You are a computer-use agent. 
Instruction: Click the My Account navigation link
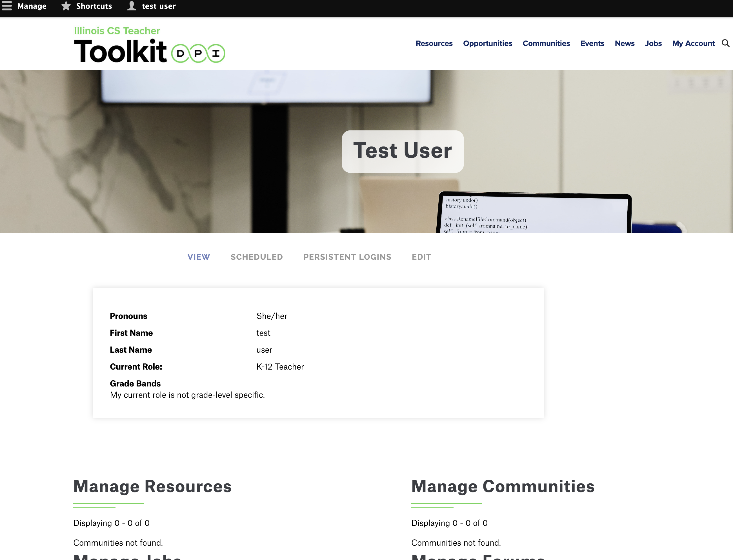(x=693, y=43)
